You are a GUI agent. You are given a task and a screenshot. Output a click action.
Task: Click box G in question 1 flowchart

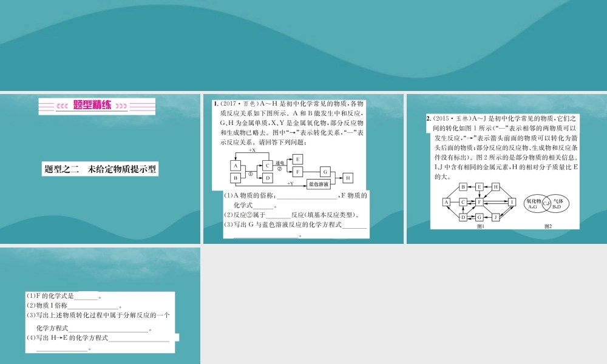pos(325,172)
